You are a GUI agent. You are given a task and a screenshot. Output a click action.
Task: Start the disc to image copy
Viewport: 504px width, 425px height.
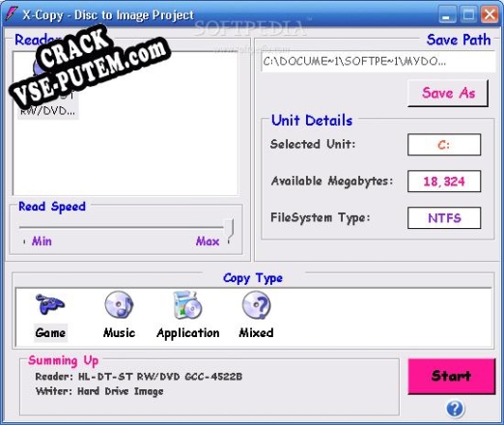452,376
